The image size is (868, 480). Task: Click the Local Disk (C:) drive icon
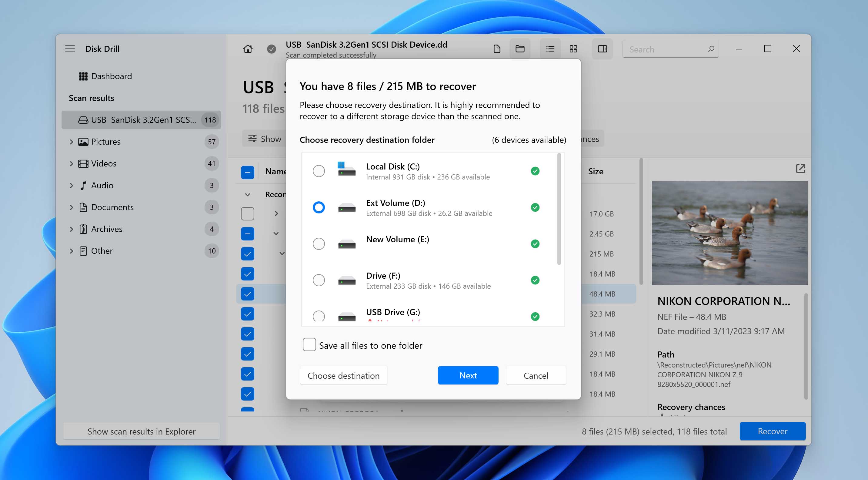pos(346,169)
